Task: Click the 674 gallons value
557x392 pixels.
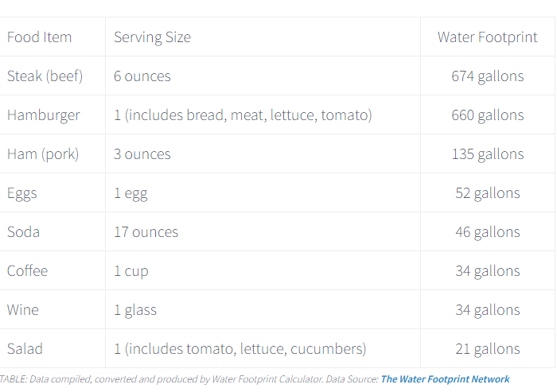Action: click(x=487, y=76)
